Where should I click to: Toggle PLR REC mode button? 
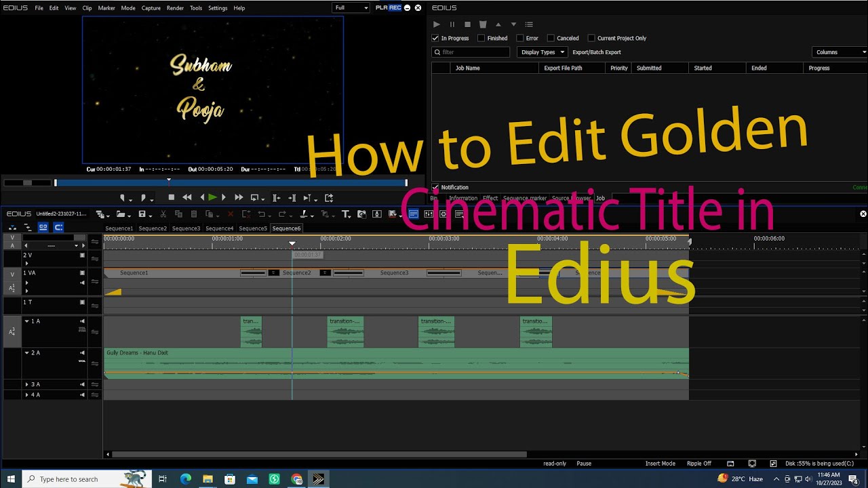pos(389,7)
